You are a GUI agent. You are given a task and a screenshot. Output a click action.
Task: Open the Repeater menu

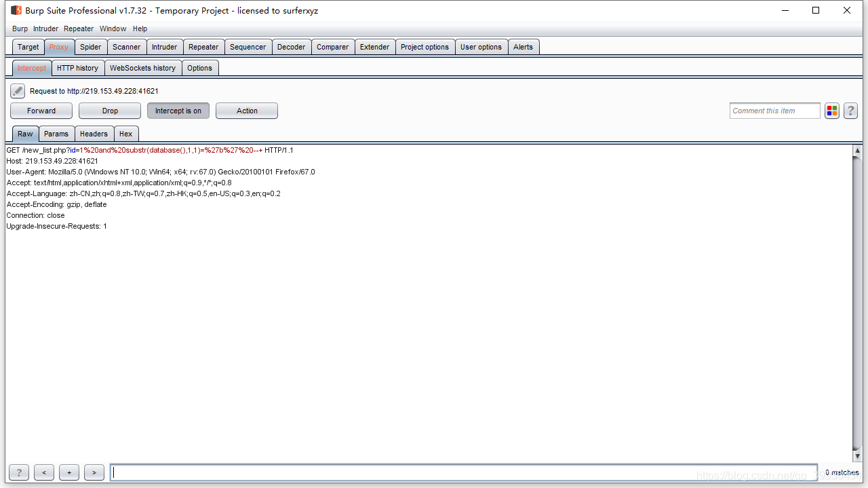(79, 29)
